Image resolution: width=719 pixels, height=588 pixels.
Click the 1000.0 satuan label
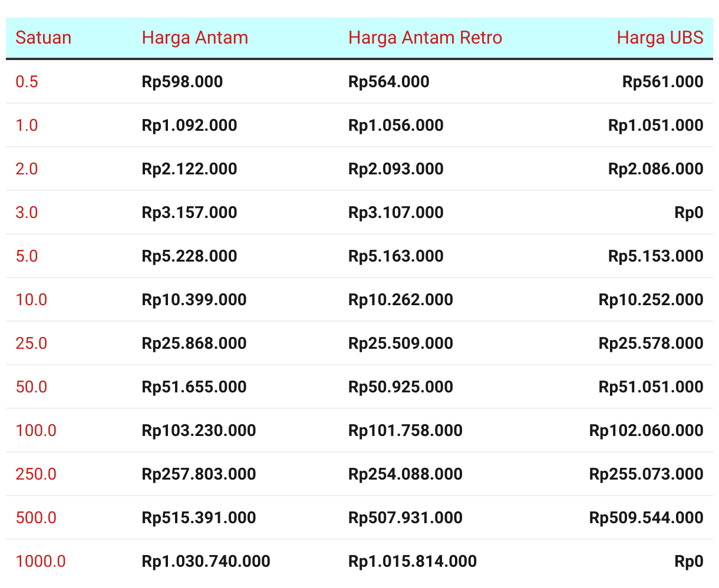point(40,561)
